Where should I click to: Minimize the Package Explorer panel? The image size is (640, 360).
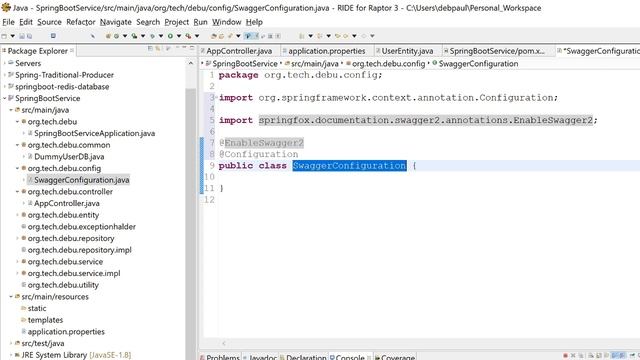point(185,48)
